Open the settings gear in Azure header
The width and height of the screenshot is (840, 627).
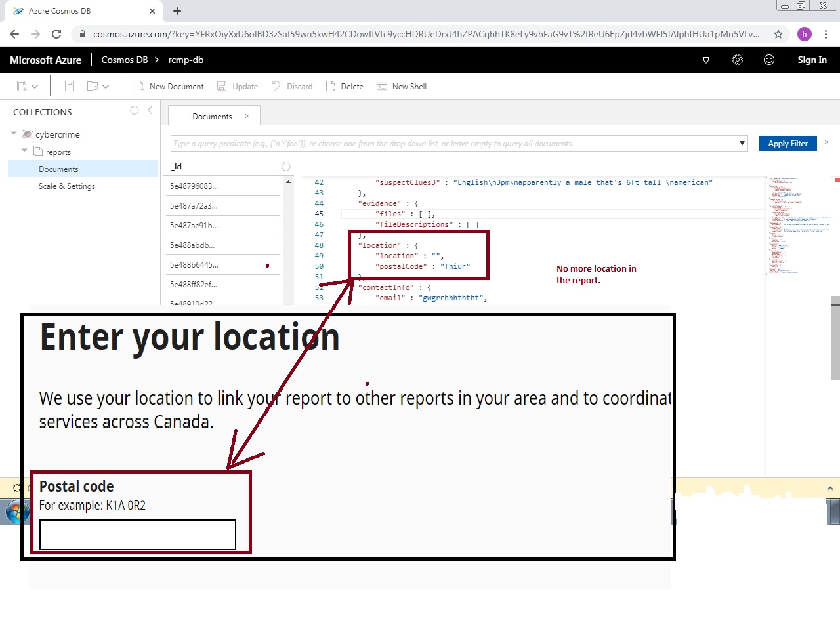tap(738, 60)
